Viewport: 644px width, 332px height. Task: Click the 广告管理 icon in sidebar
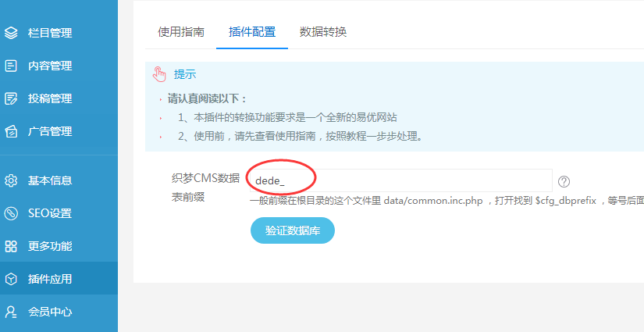pos(11,131)
